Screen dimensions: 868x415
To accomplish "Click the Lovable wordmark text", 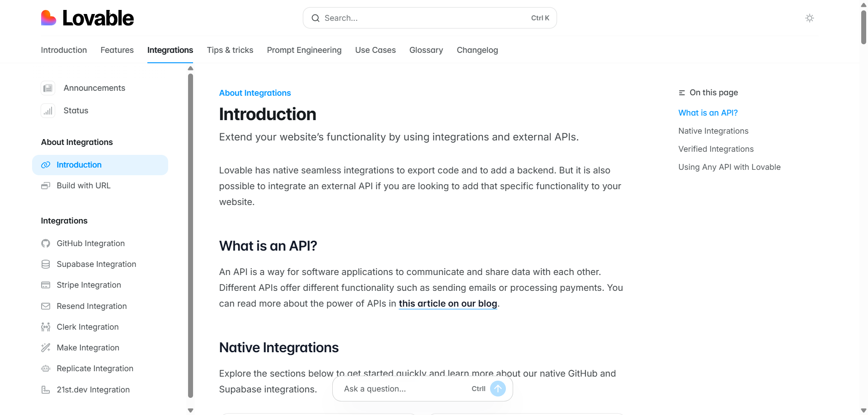I will [x=98, y=18].
